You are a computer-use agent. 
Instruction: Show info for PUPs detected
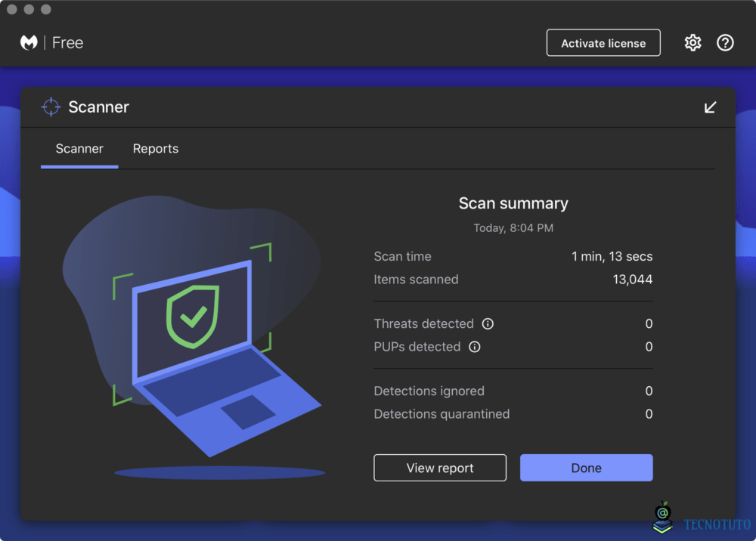475,347
